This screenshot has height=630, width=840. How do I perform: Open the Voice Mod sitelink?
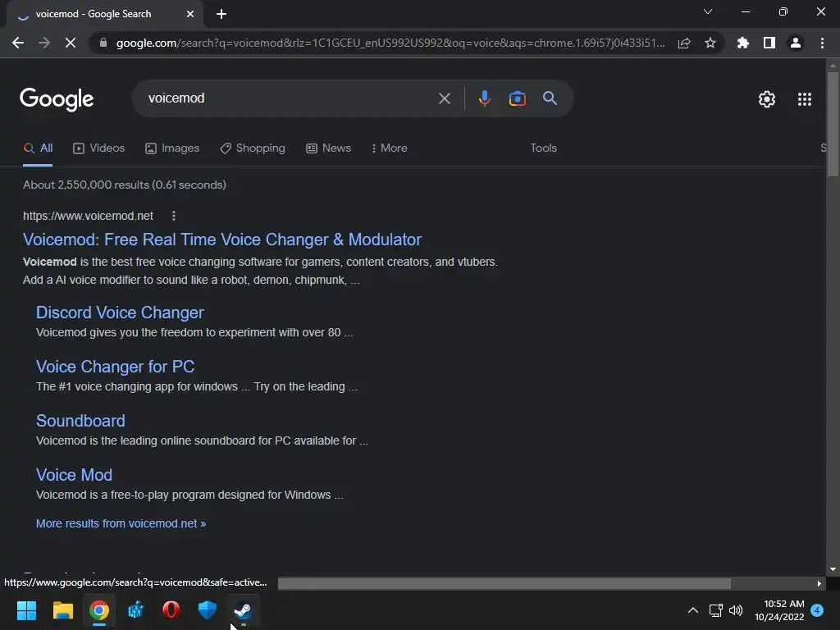74,475
